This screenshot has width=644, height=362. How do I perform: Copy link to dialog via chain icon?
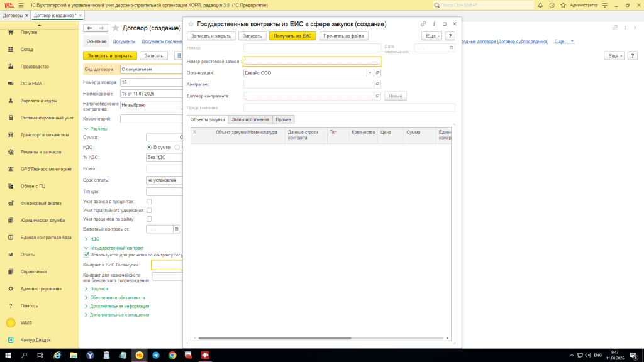point(423,24)
